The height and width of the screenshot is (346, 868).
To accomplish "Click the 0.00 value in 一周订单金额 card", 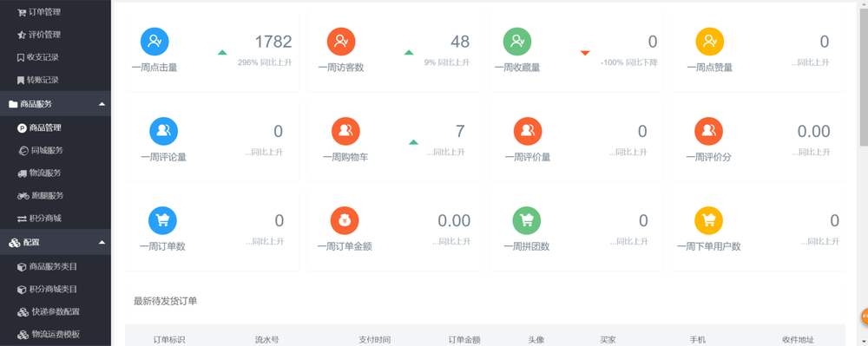I will pos(454,220).
